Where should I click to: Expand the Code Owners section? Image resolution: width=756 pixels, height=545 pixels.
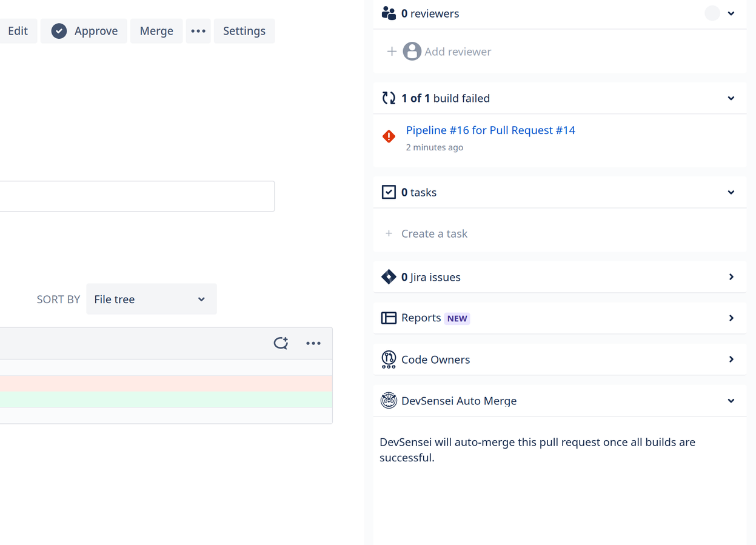(x=731, y=359)
